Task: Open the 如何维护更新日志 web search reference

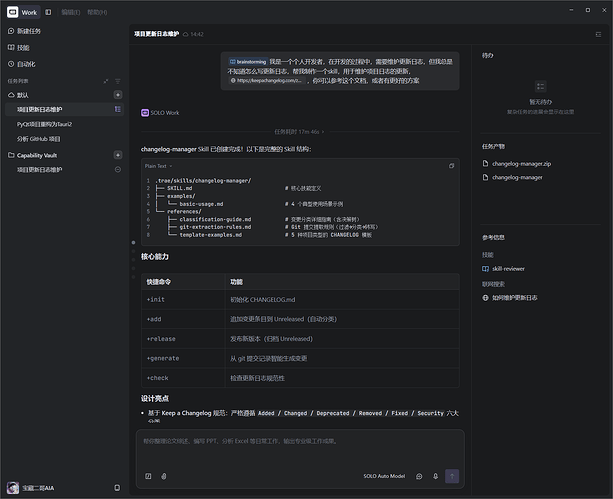Action: pyautogui.click(x=514, y=298)
